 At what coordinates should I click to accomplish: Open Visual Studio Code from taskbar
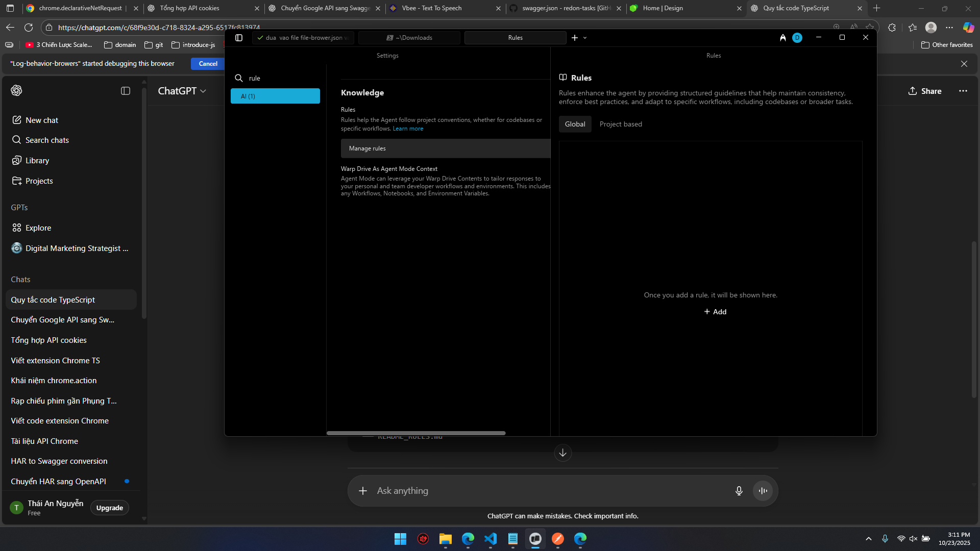click(490, 539)
